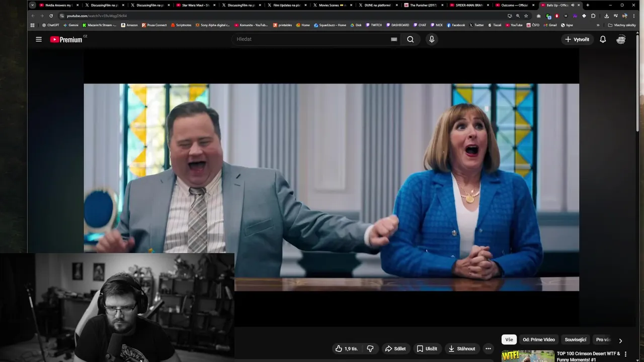Mute the Balls Up tab audio
This screenshot has height=362, width=644.
pos(572,5)
